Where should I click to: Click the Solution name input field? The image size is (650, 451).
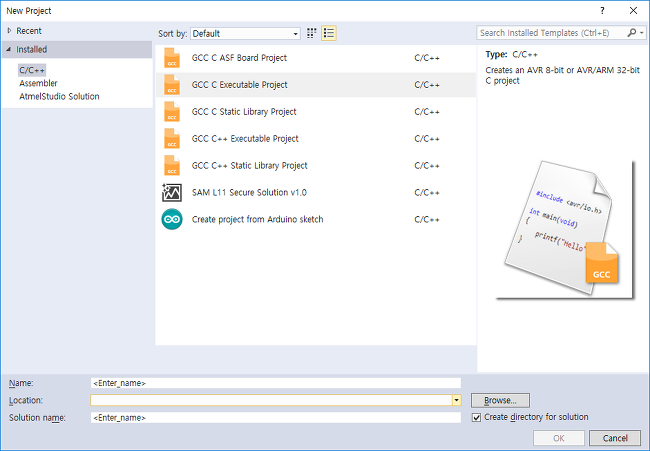276,417
